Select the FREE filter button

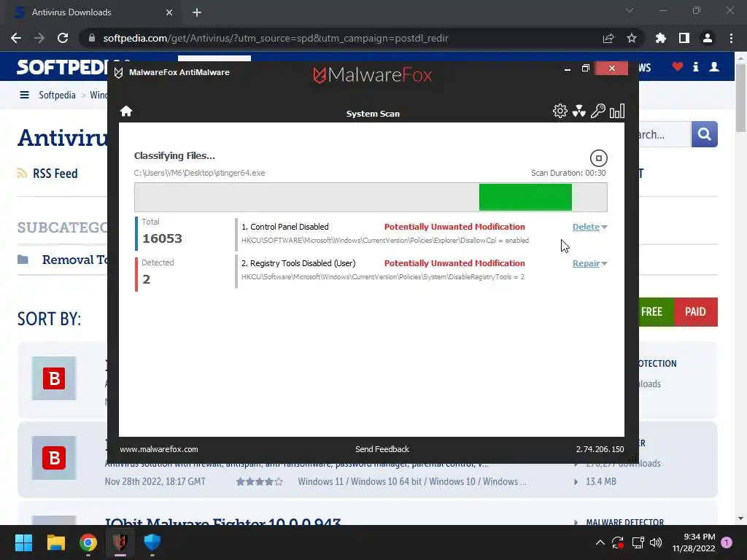(x=651, y=312)
